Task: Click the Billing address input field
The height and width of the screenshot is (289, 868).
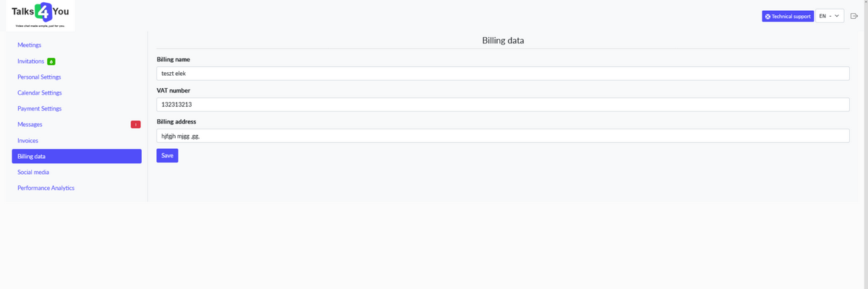Action: [503, 136]
